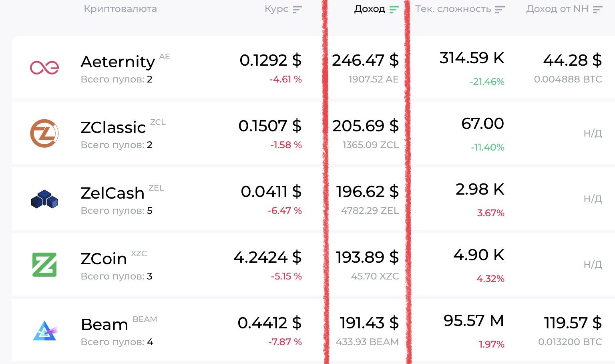
Task: Click the Aeternity coin logo
Action: coord(44,67)
